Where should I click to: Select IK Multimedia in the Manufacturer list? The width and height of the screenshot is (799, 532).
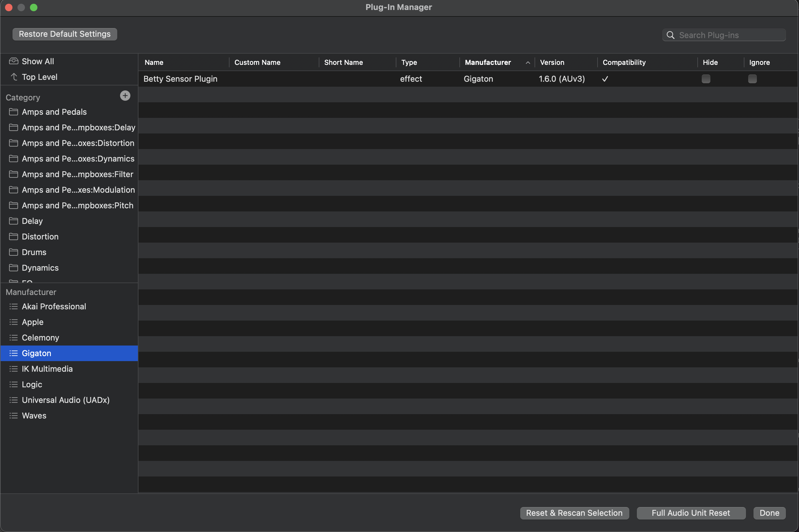pyautogui.click(x=47, y=369)
